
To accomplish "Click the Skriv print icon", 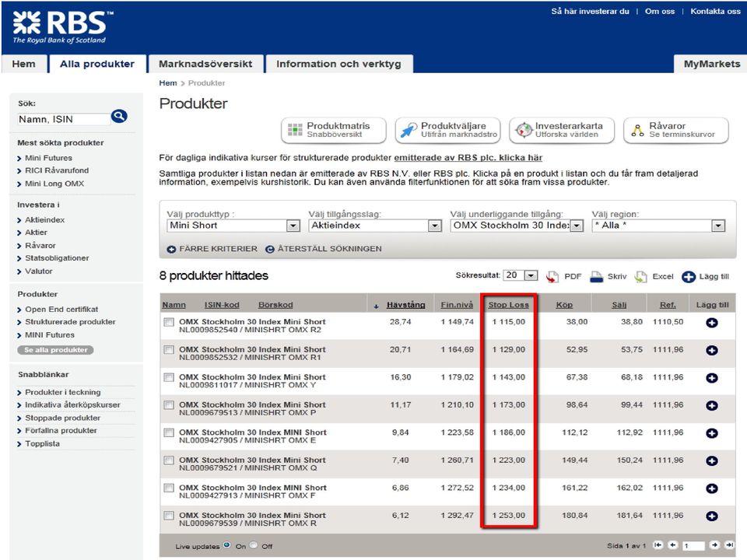I will tap(597, 277).
